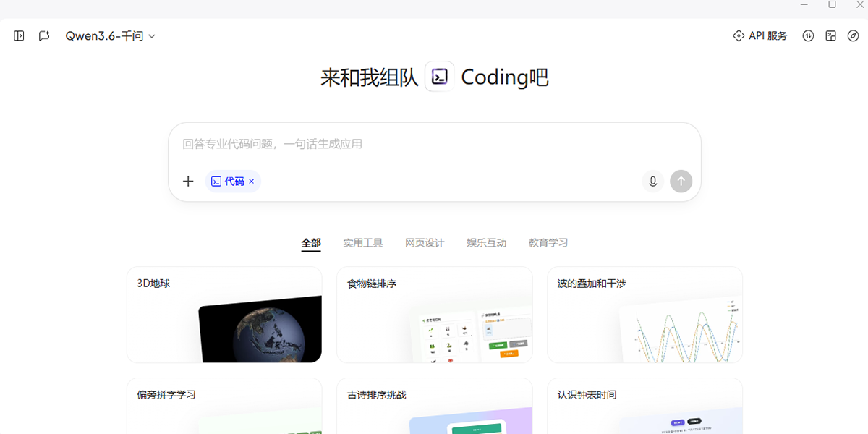
Task: Remove the 代码 tag with x
Action: 252,182
